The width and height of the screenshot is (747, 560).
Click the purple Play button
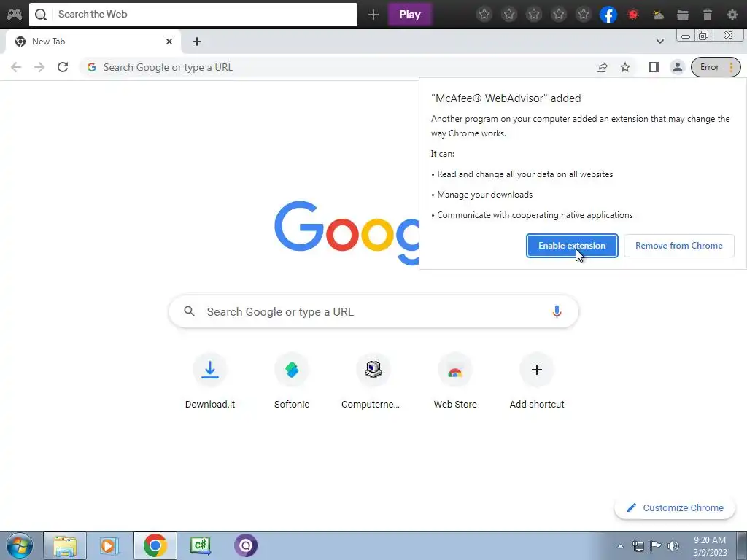click(410, 15)
